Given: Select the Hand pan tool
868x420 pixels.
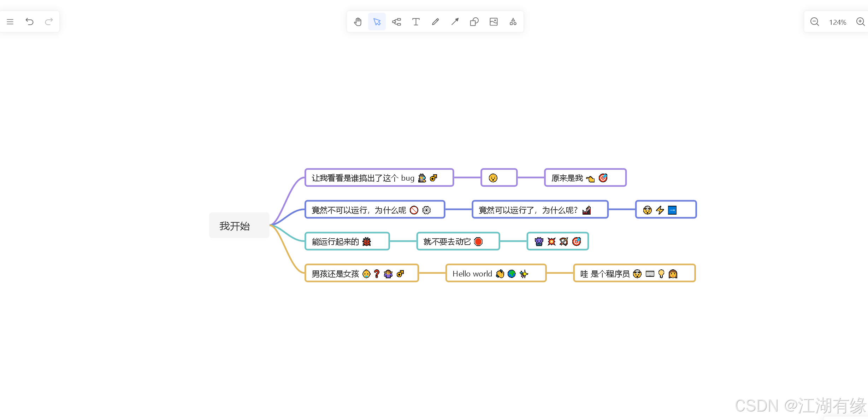Looking at the screenshot, I should tap(358, 22).
